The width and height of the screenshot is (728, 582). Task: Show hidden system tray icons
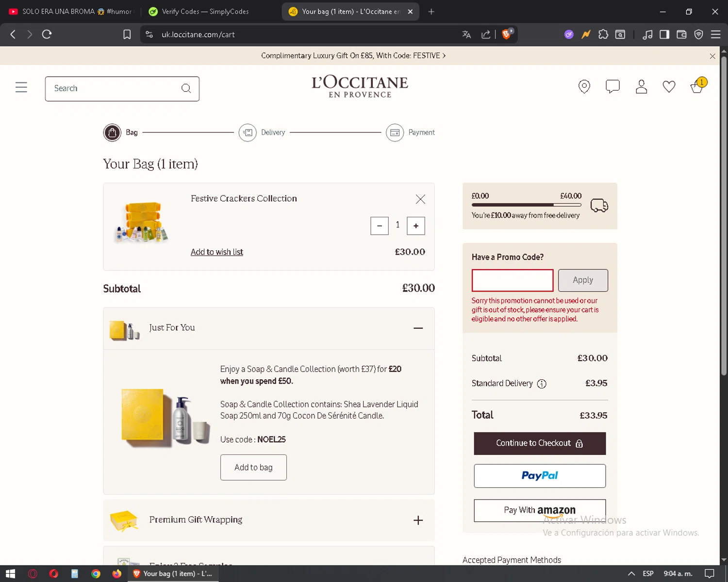pyautogui.click(x=631, y=574)
